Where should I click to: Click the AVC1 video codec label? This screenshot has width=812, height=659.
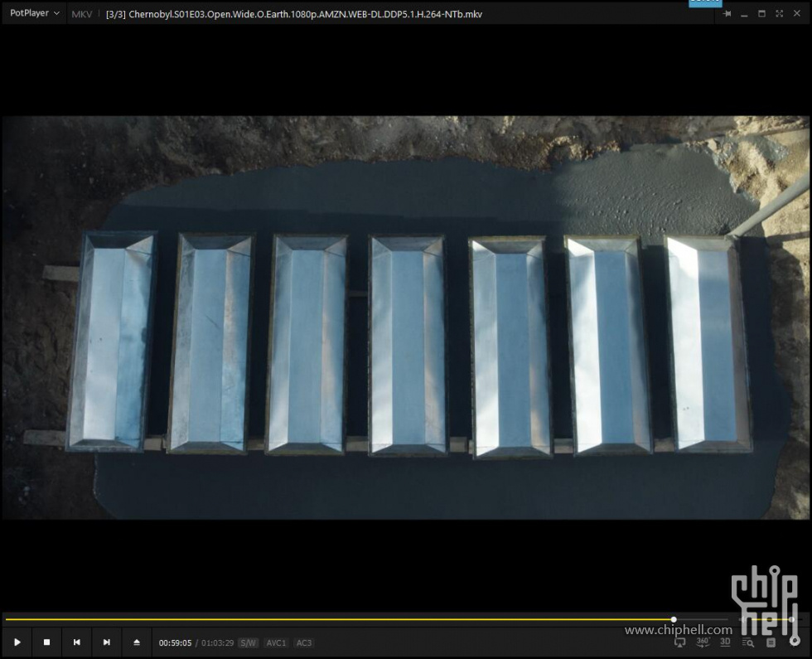pos(276,643)
